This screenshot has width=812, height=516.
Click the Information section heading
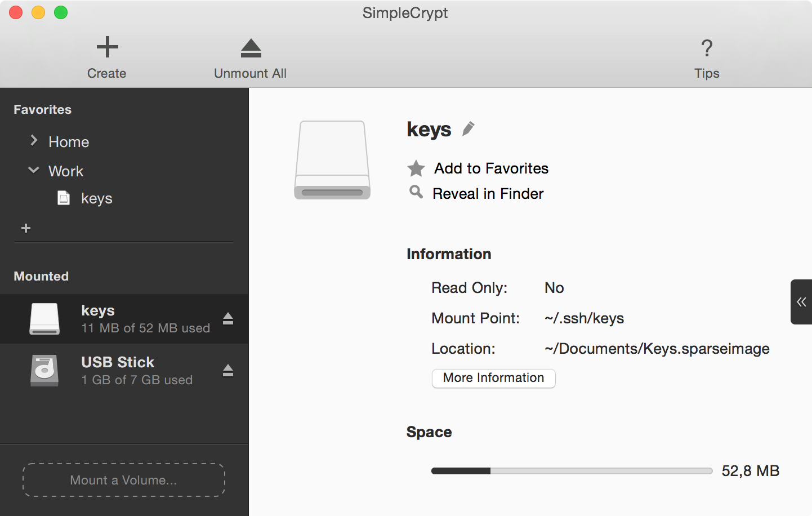pos(449,254)
